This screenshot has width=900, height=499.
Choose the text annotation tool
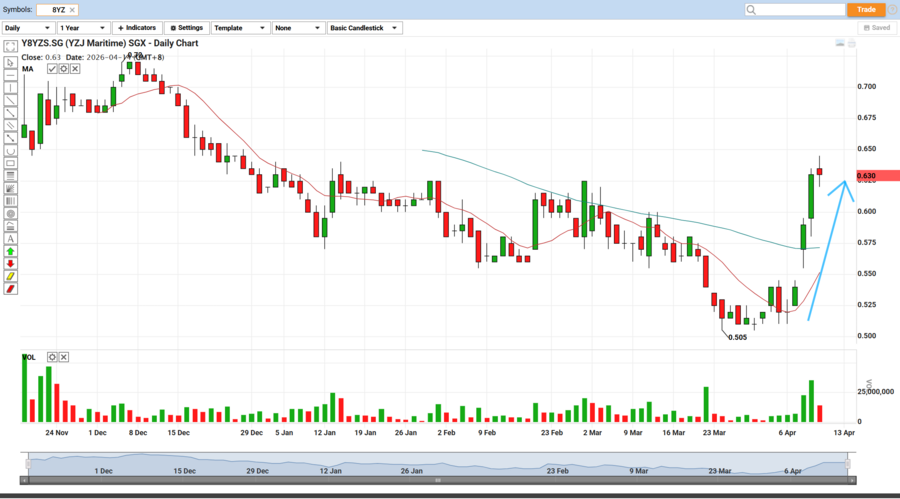(10, 239)
